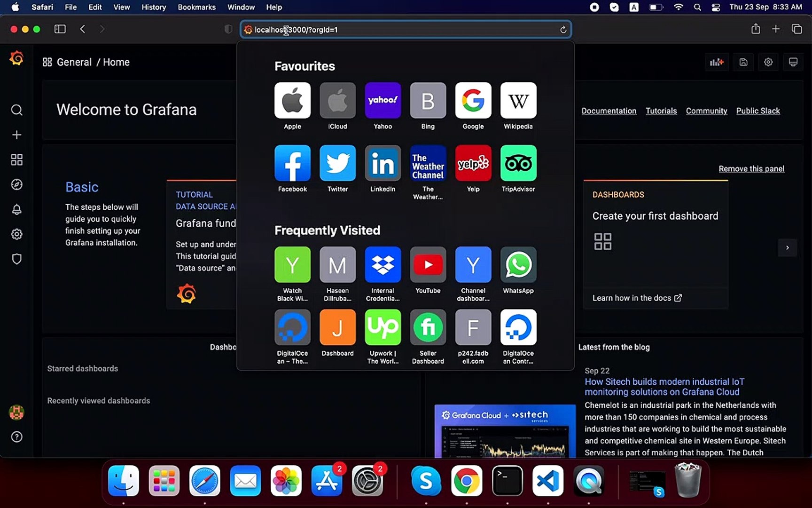Click the localhost:3000 address field

pyautogui.click(x=406, y=30)
